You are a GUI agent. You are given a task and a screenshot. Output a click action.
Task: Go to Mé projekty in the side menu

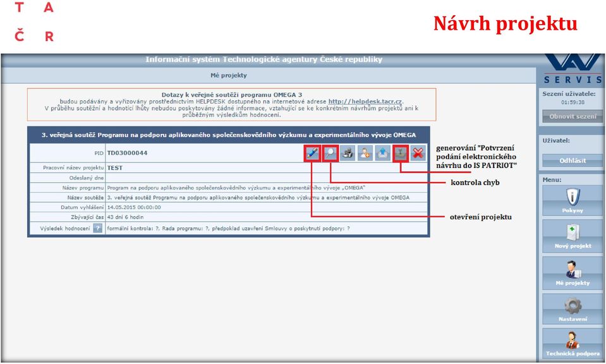tap(573, 273)
